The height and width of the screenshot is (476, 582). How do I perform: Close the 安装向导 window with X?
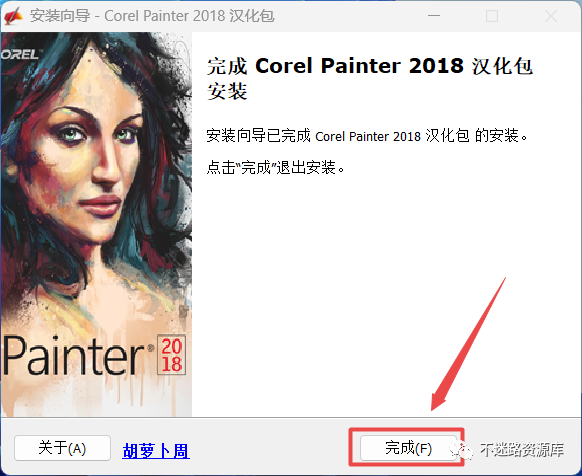[x=551, y=16]
